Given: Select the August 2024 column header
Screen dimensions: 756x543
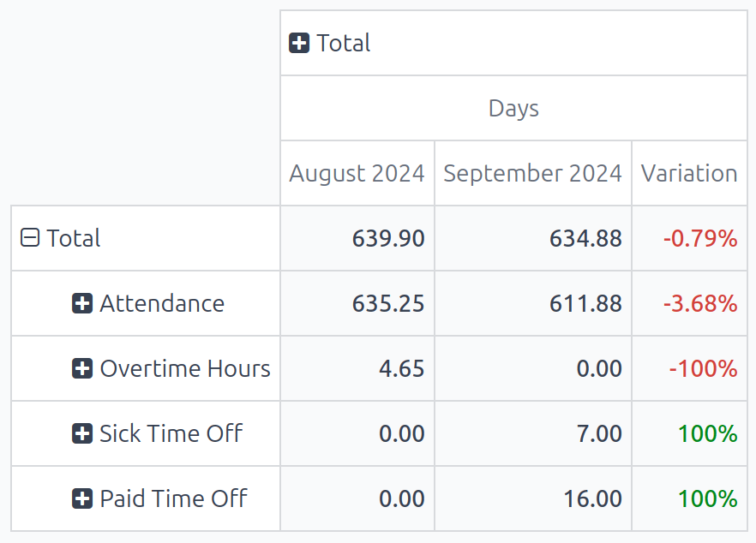Looking at the screenshot, I should (x=357, y=173).
